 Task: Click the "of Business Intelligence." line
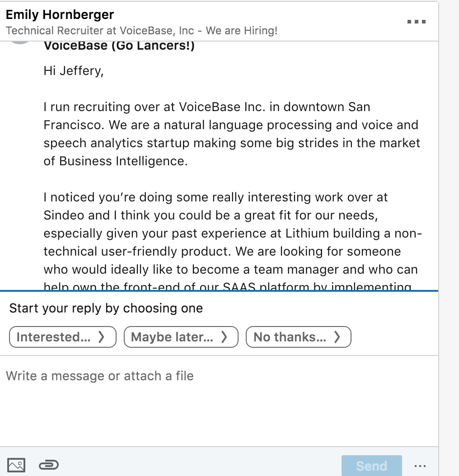(115, 161)
